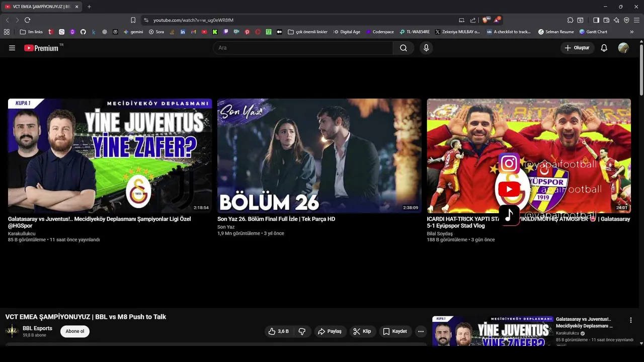Screen dimensions: 644x362
Task: Open the Brave VPN shield icon
Action: (626, 20)
